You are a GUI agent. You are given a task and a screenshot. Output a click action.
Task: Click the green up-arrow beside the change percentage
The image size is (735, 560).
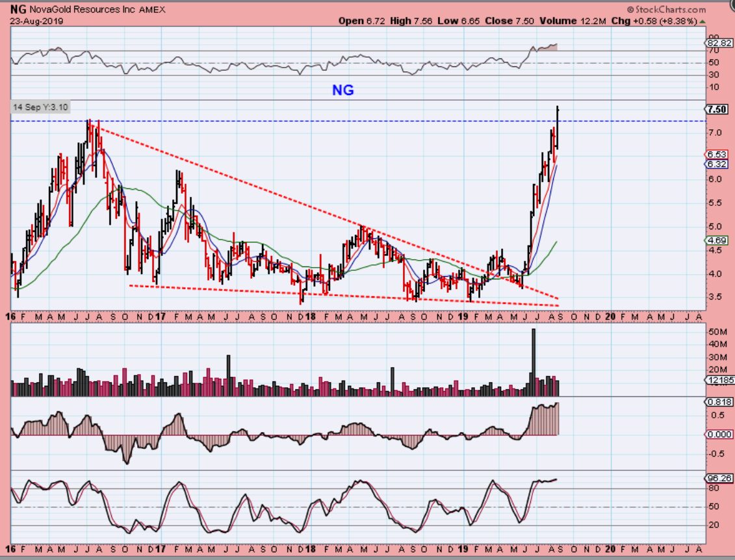tap(703, 21)
